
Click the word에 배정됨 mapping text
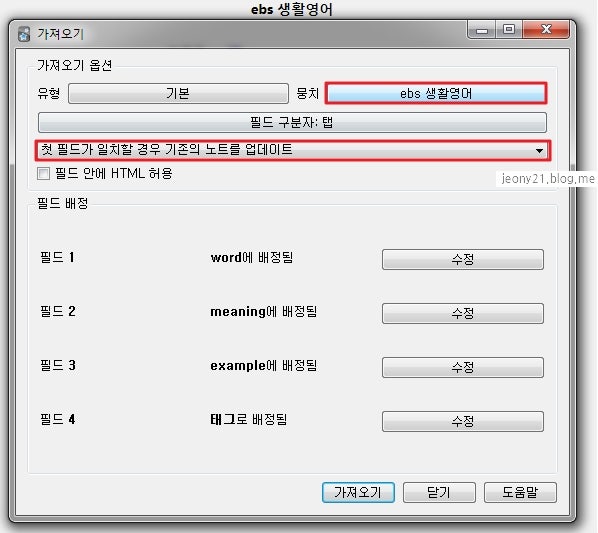pyautogui.click(x=252, y=257)
